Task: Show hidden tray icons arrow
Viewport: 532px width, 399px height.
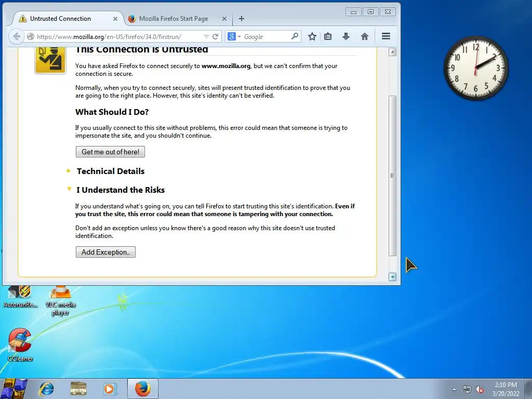Action: (454, 389)
